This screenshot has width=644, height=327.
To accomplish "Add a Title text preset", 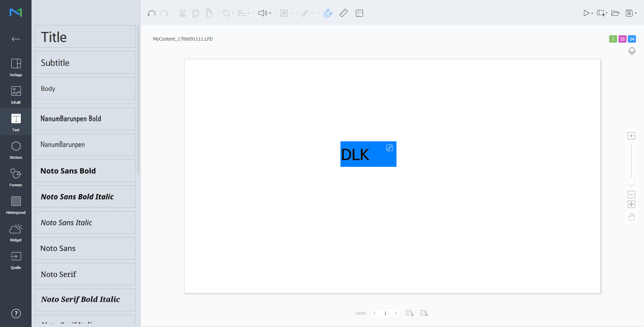I will point(85,37).
